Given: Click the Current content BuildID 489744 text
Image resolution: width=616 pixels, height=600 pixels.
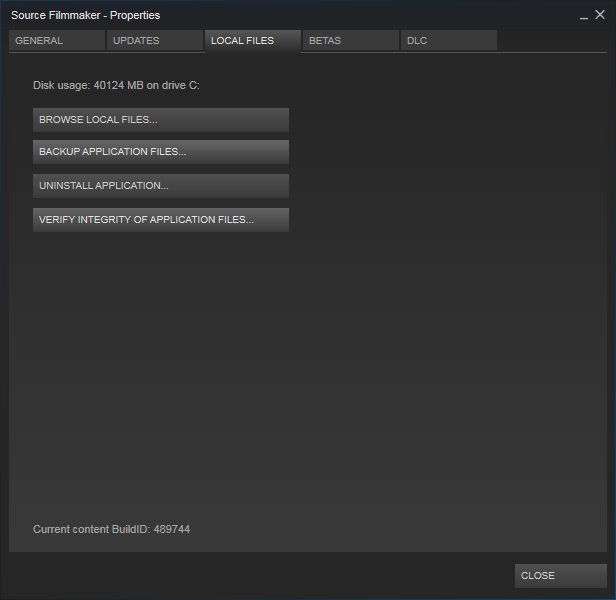Looking at the screenshot, I should click(x=112, y=529).
